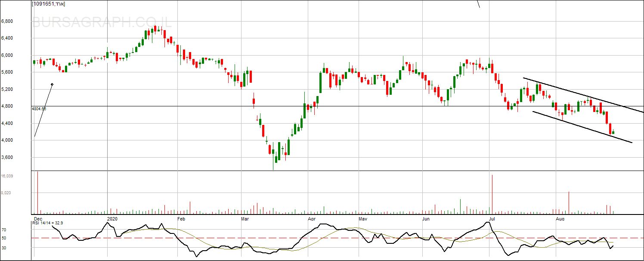Click the ticker label 1091651 at top
Screen dimensions: 644x261
pyautogui.click(x=48, y=3)
